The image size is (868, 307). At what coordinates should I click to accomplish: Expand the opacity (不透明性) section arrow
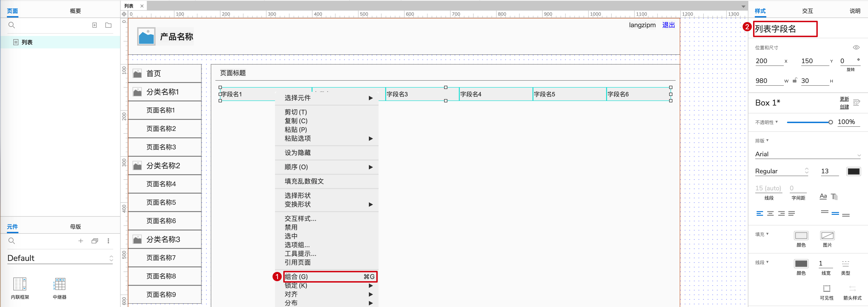(x=776, y=122)
